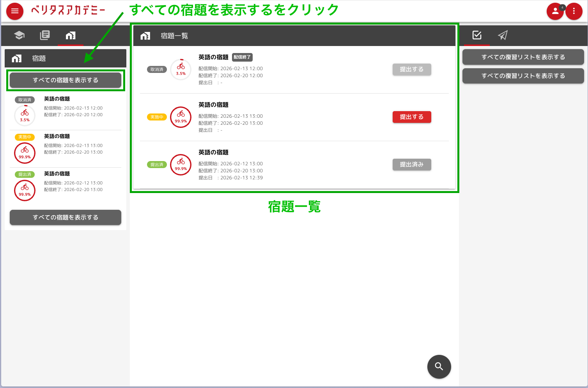Click the ベリタスアカデミー logo
The height and width of the screenshot is (388, 588).
69,11
